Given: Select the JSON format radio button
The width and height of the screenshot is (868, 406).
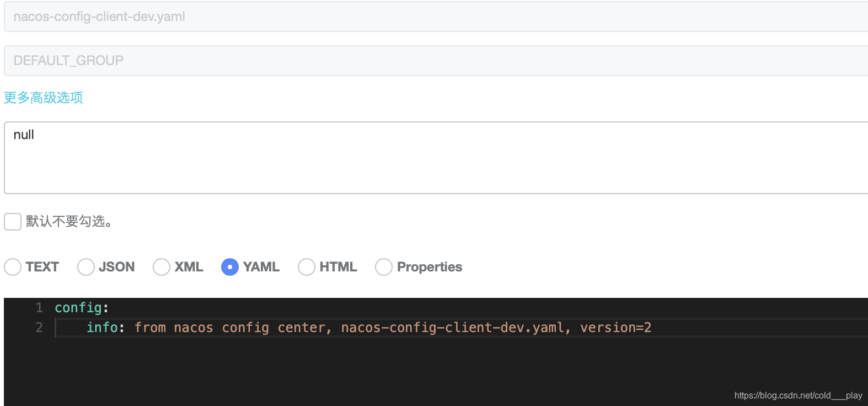Looking at the screenshot, I should point(86,267).
